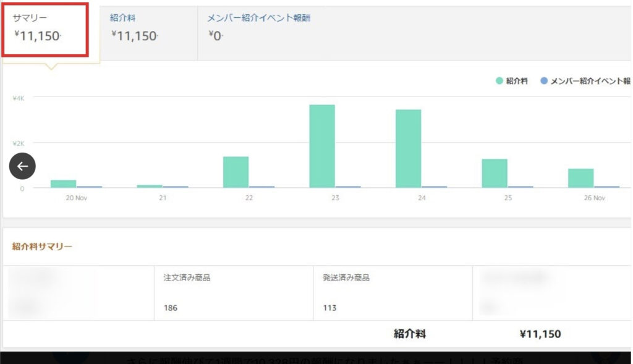Click the small green bar for 21
Image resolution: width=633 pixels, height=364 pixels.
[149, 185]
